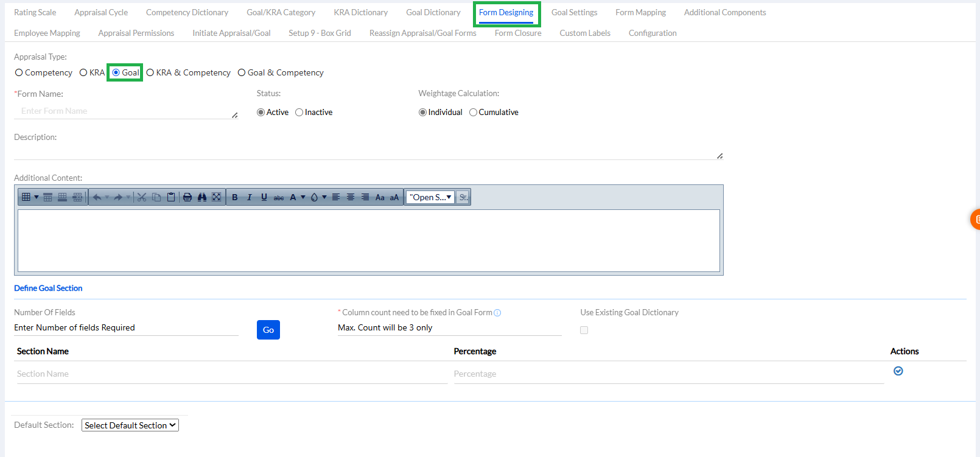
Task: Open Find using the binoculars icon
Action: click(x=202, y=197)
